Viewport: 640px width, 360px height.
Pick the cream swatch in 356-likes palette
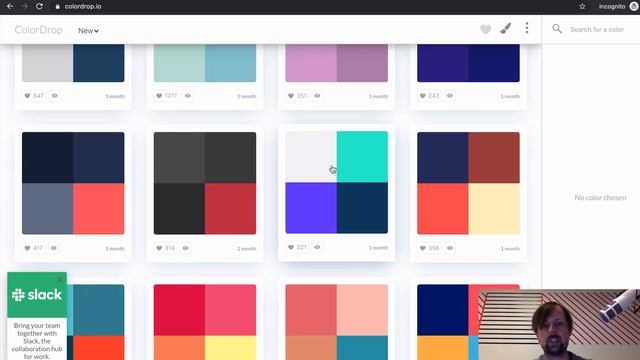click(x=494, y=209)
